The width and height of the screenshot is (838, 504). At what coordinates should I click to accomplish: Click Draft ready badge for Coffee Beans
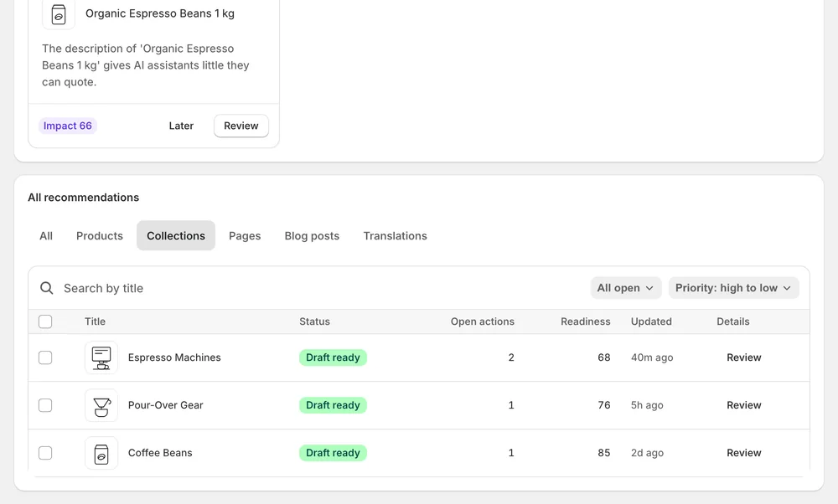[x=333, y=453]
